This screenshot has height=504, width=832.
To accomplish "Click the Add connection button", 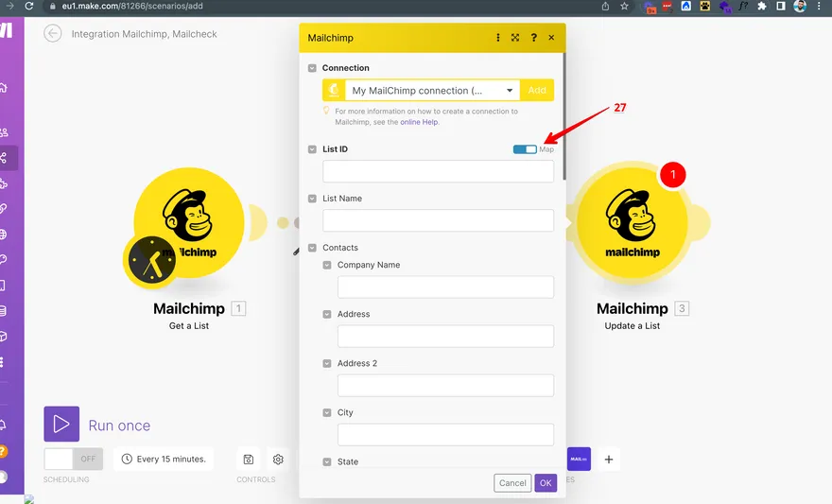I will click(x=537, y=90).
